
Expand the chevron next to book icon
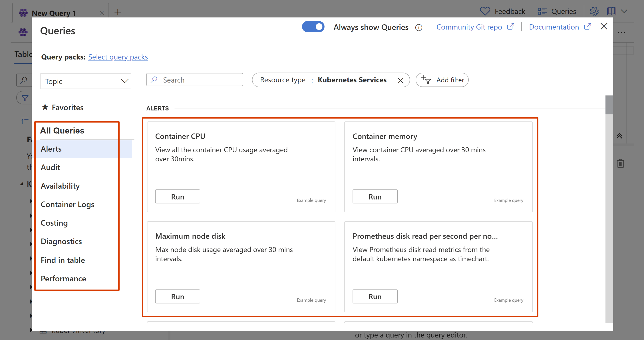pos(624,11)
